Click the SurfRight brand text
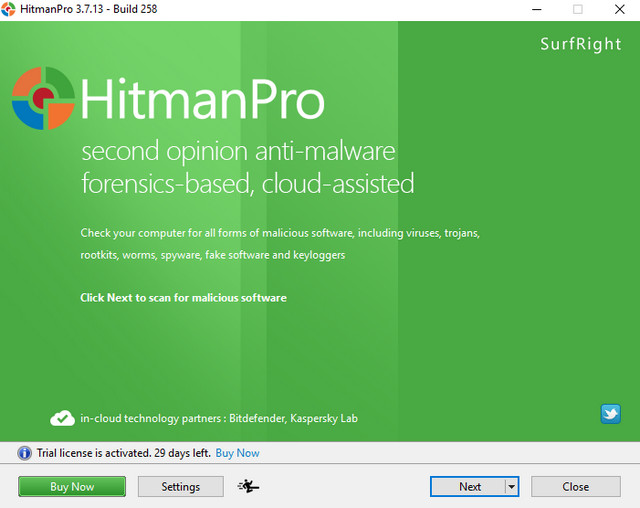The width and height of the screenshot is (640, 508). pyautogui.click(x=580, y=44)
